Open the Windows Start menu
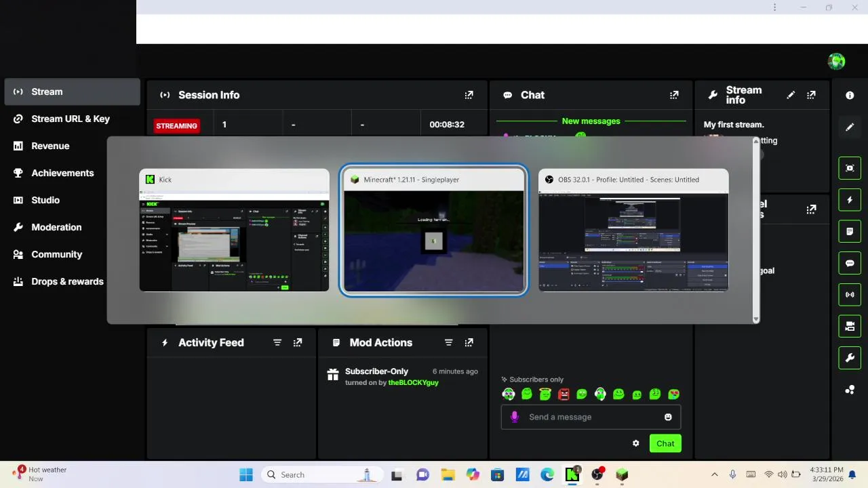The height and width of the screenshot is (488, 868). tap(246, 474)
